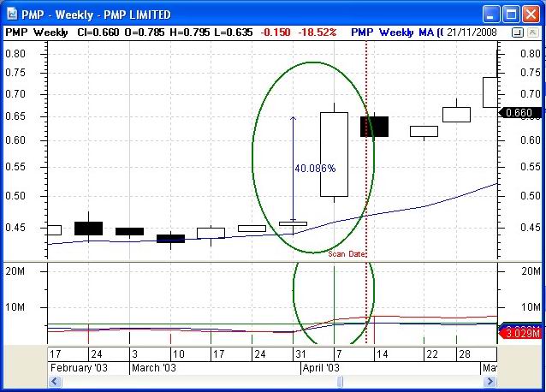Click the red '-0.150' change value
Image resolution: width=546 pixels, height=392 pixels.
[x=276, y=33]
